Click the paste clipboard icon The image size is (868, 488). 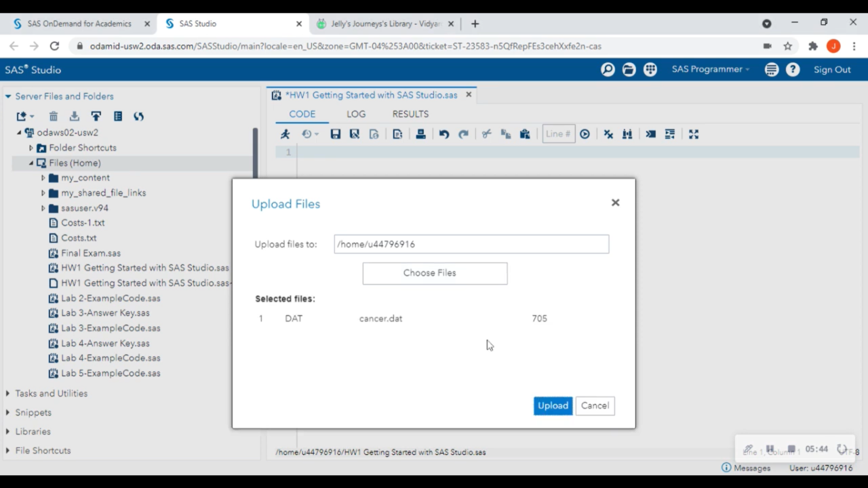click(525, 134)
